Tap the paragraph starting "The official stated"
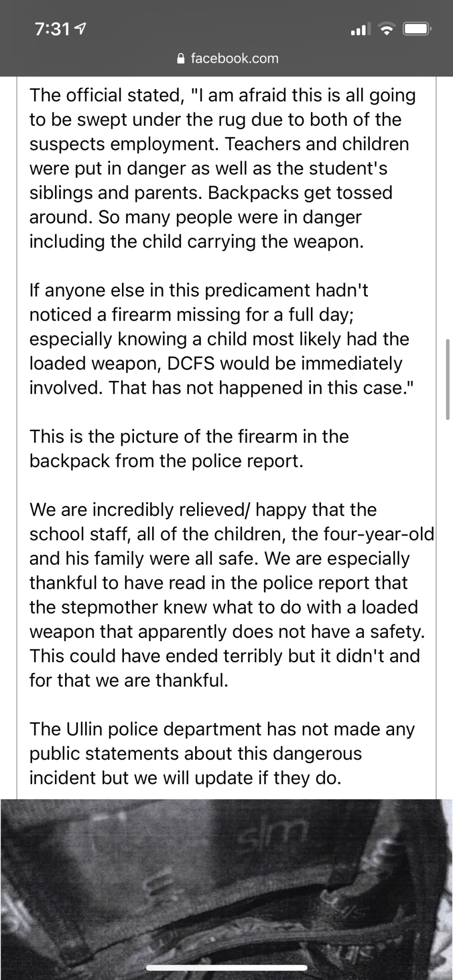The image size is (453, 980). click(x=222, y=168)
